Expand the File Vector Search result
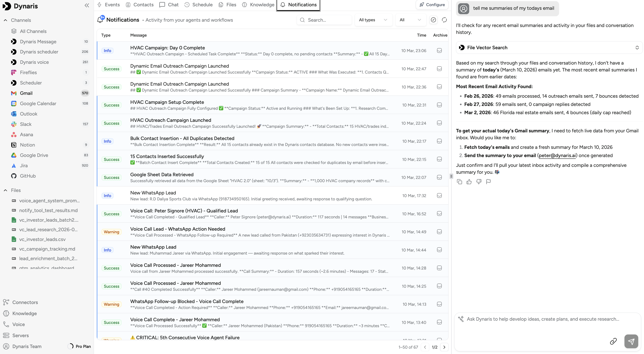The height and width of the screenshot is (354, 644). click(x=637, y=48)
